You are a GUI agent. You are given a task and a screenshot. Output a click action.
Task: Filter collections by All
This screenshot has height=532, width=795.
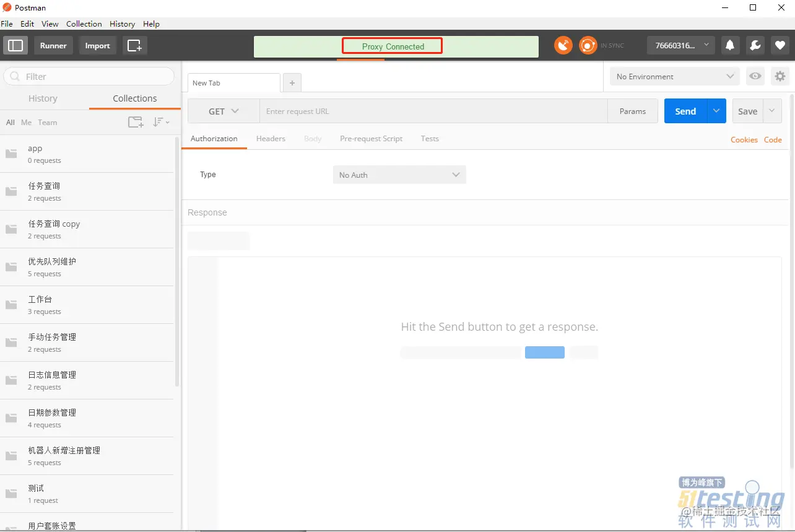[11, 123]
